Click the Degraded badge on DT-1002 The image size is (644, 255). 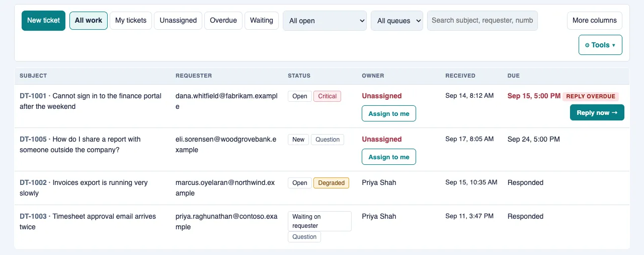click(331, 183)
